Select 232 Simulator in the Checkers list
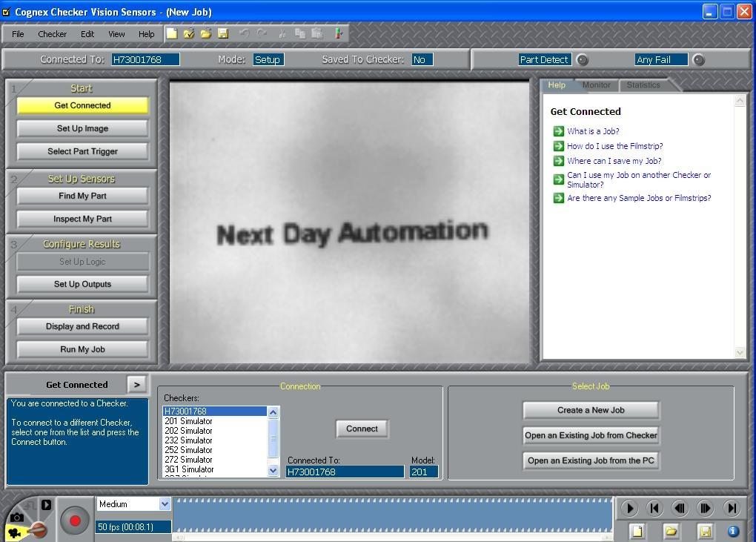Viewport: 756px width, 542px height. pos(188,440)
